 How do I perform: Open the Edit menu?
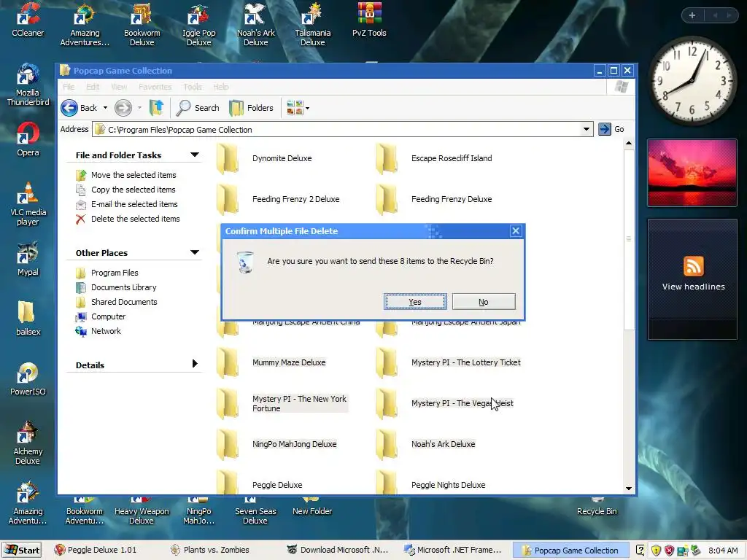click(x=93, y=87)
